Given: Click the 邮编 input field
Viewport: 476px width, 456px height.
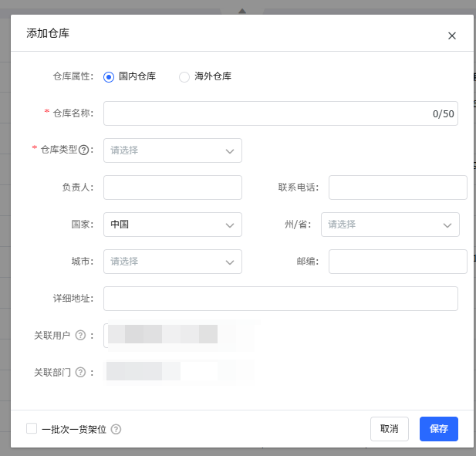Looking at the screenshot, I should 397,262.
